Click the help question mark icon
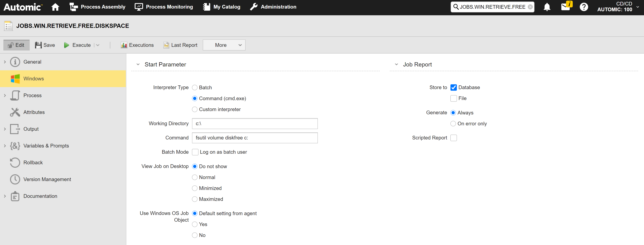 [x=583, y=7]
